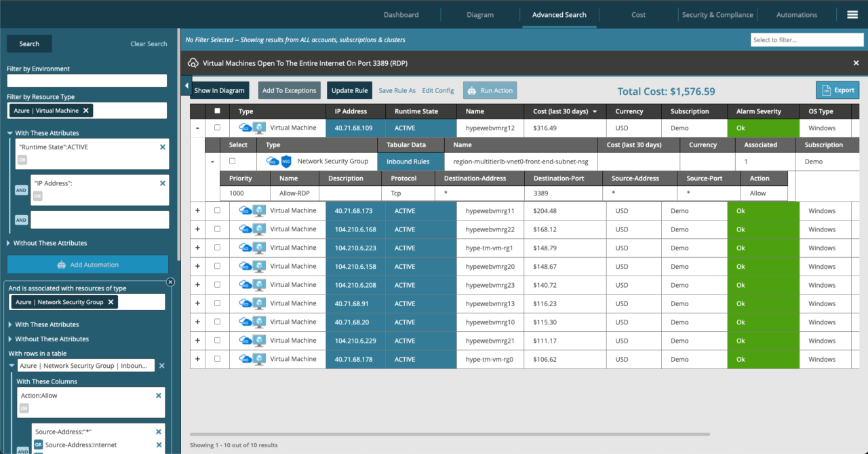Screen dimensions: 868x454
Task: Click the Clear Search link
Action: 149,43
